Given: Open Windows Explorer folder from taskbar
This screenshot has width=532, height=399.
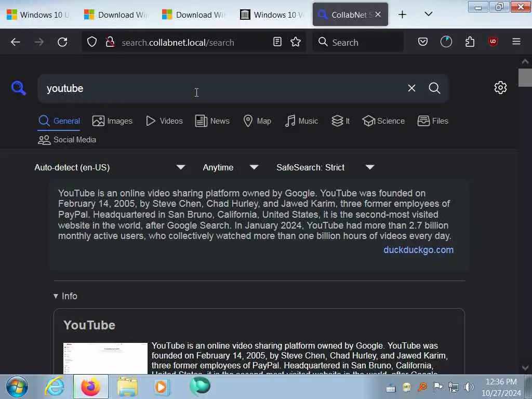Looking at the screenshot, I should point(127,387).
